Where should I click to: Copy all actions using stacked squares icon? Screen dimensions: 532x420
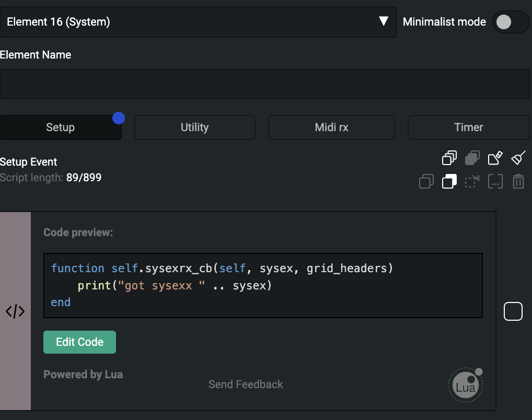(x=449, y=157)
